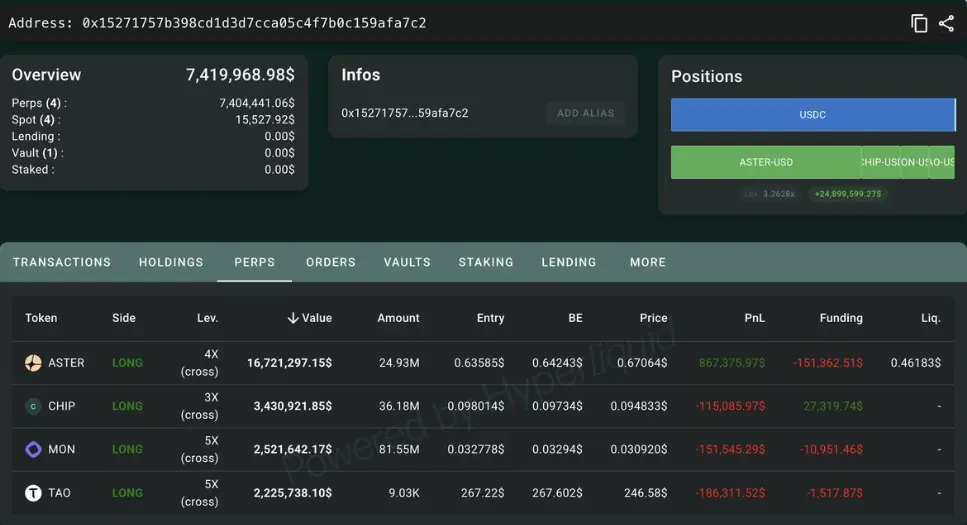Click ASTER funding -151,362.51$
The width and height of the screenshot is (967, 525).
click(828, 363)
